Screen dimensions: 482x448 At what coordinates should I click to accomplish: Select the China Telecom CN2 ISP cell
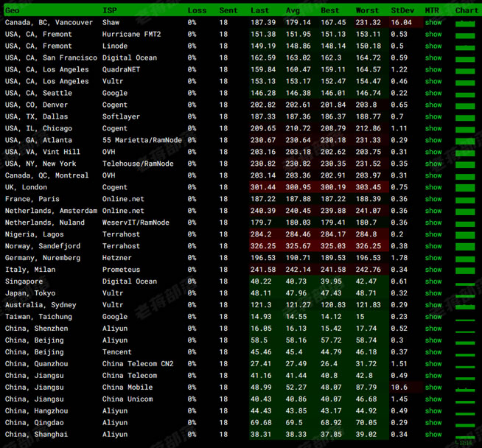tap(138, 364)
